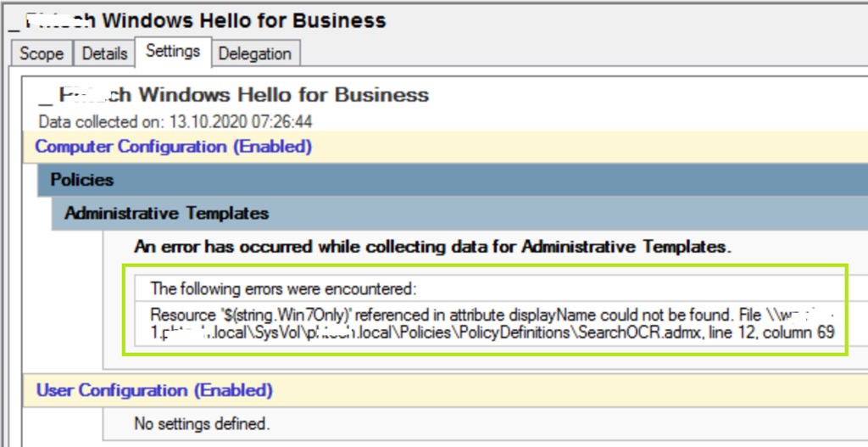The height and width of the screenshot is (447, 868).
Task: Click the 'Data collected on' timestamp line
Action: pos(175,122)
